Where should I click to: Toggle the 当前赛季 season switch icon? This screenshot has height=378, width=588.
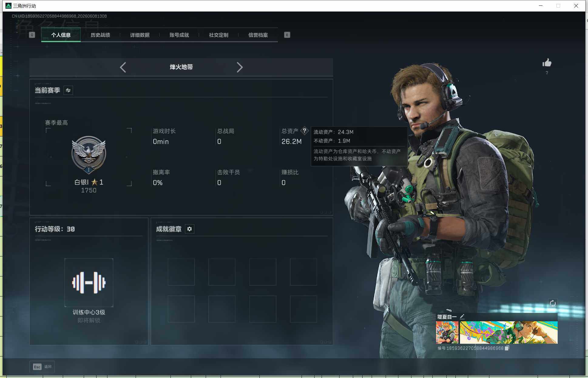[x=68, y=90]
